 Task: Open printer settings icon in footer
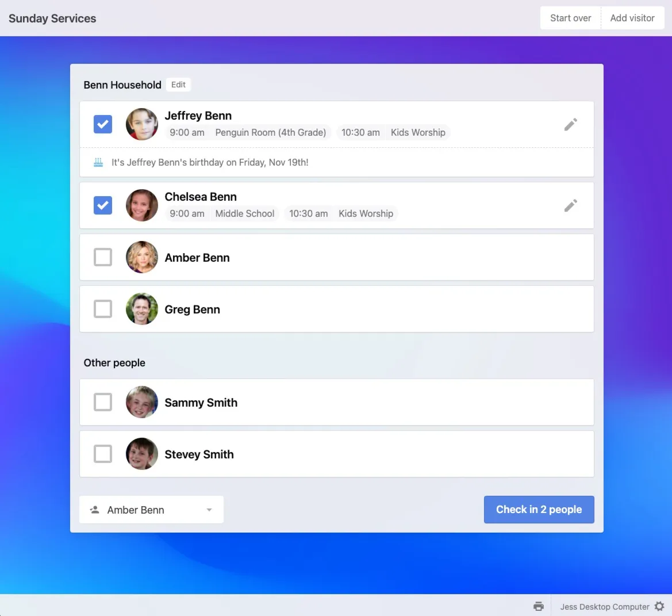pyautogui.click(x=539, y=606)
